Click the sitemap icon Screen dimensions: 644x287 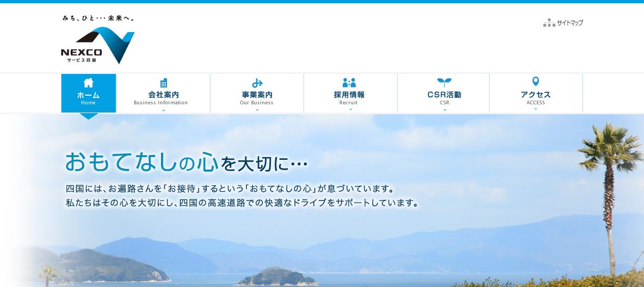point(549,23)
